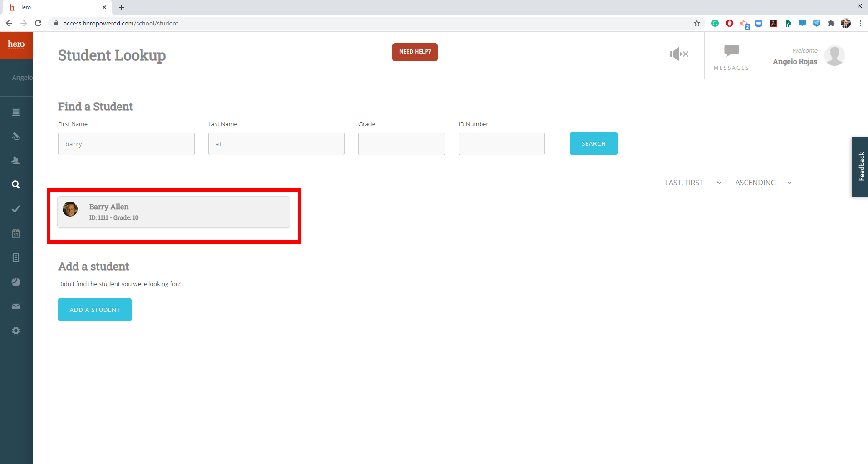This screenshot has width=868, height=464.
Task: Click the checkmark icon in sidebar
Action: pyautogui.click(x=16, y=209)
